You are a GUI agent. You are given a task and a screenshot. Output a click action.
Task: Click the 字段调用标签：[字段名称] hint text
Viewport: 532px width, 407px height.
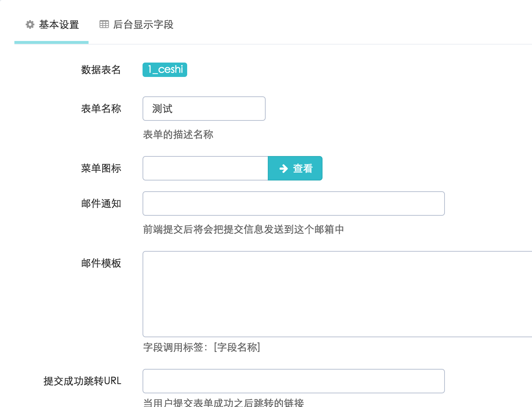202,348
